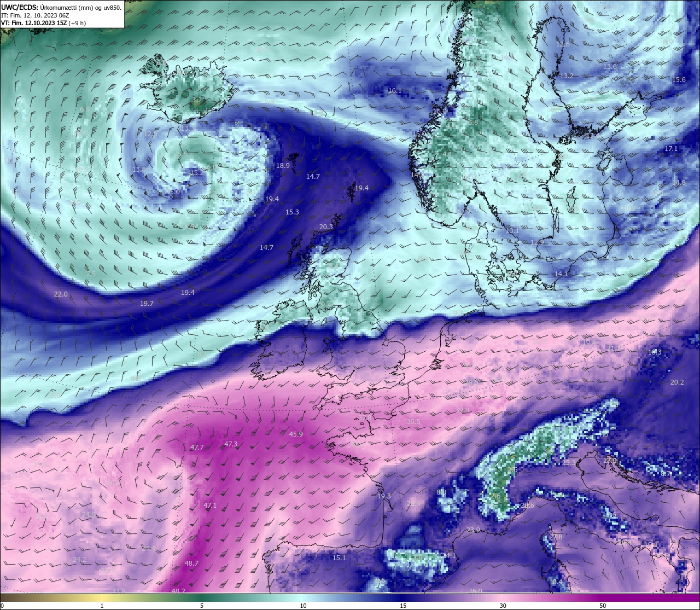700x610 pixels.
Task: Click the 19.7 value label
Action: click(x=147, y=303)
